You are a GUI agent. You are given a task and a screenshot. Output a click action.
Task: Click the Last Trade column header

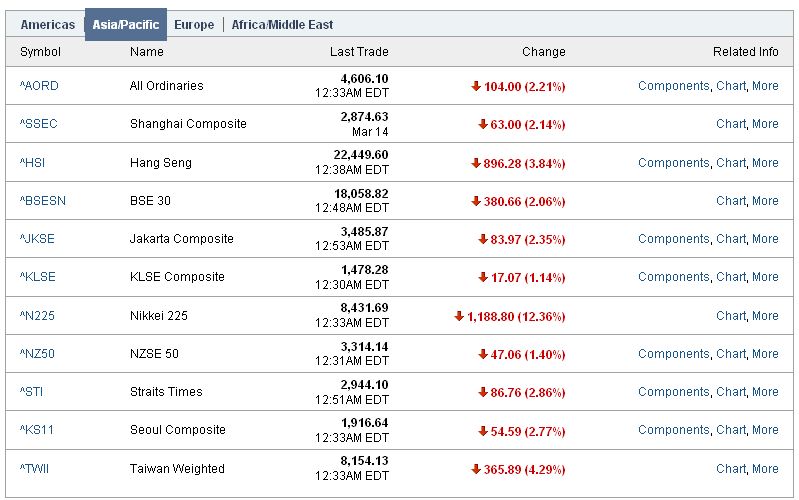pyautogui.click(x=359, y=51)
